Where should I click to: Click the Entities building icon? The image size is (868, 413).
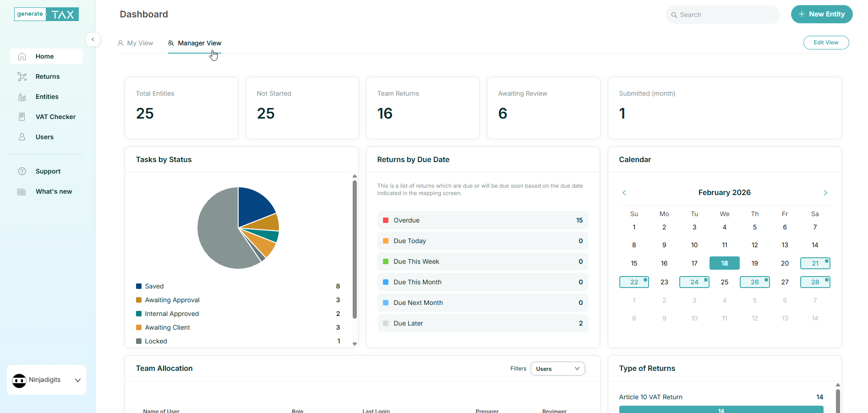tap(22, 97)
